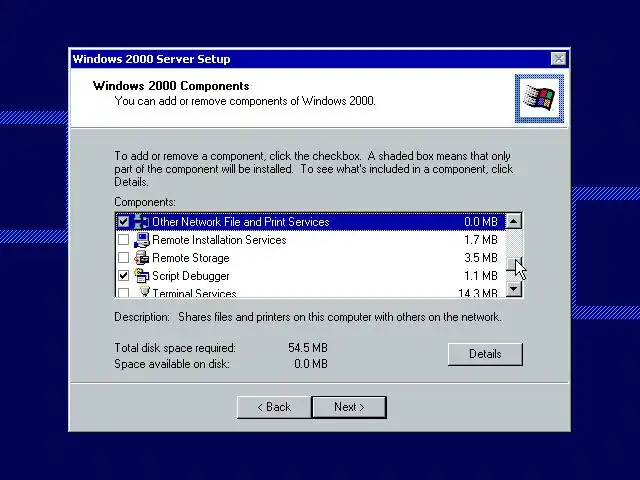This screenshot has width=640, height=480.
Task: Enable the Remote Storage checkbox
Action: coord(123,258)
